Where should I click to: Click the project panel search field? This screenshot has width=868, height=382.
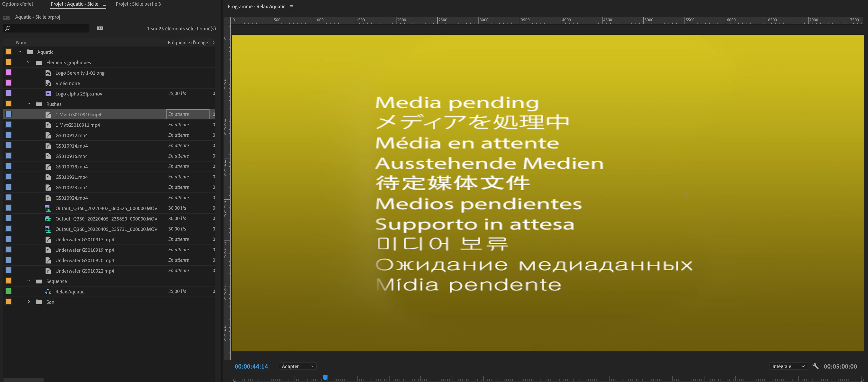[x=47, y=28]
